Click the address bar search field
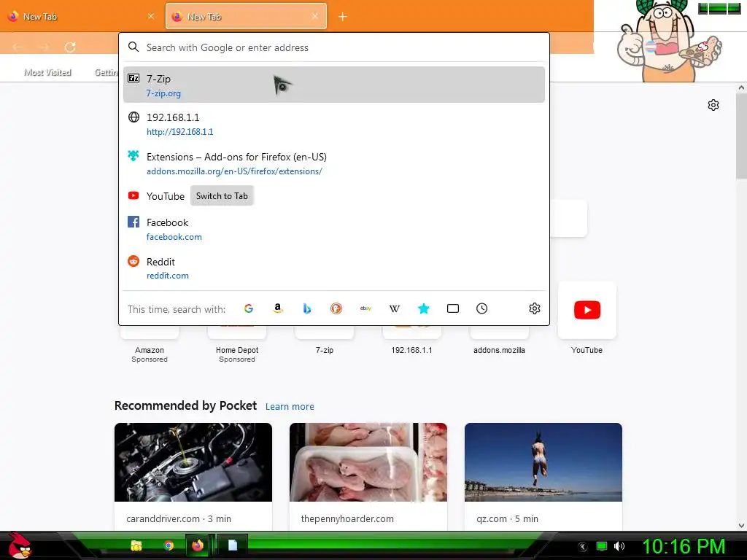Viewport: 747px width, 560px height. (334, 47)
